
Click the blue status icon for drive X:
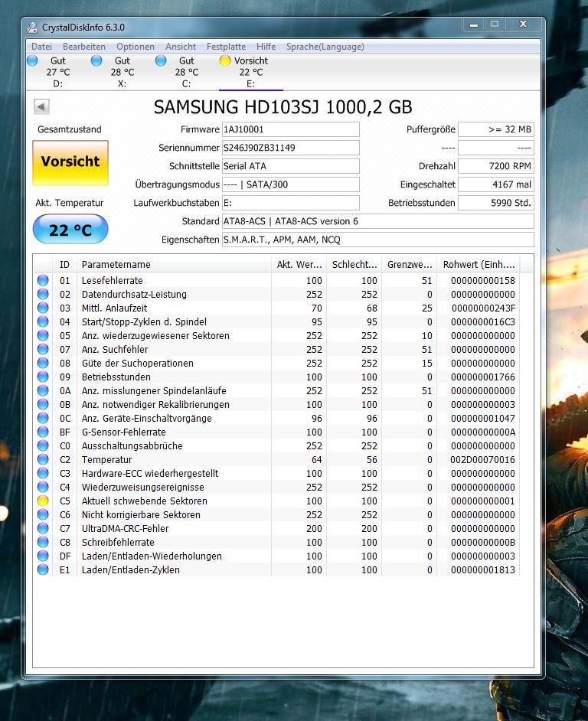(x=96, y=60)
